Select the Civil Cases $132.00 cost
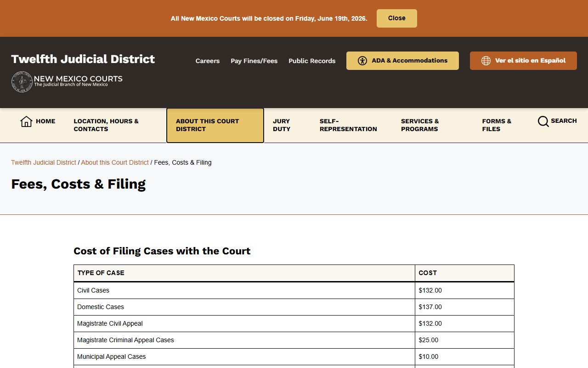588x368 pixels. [x=464, y=290]
